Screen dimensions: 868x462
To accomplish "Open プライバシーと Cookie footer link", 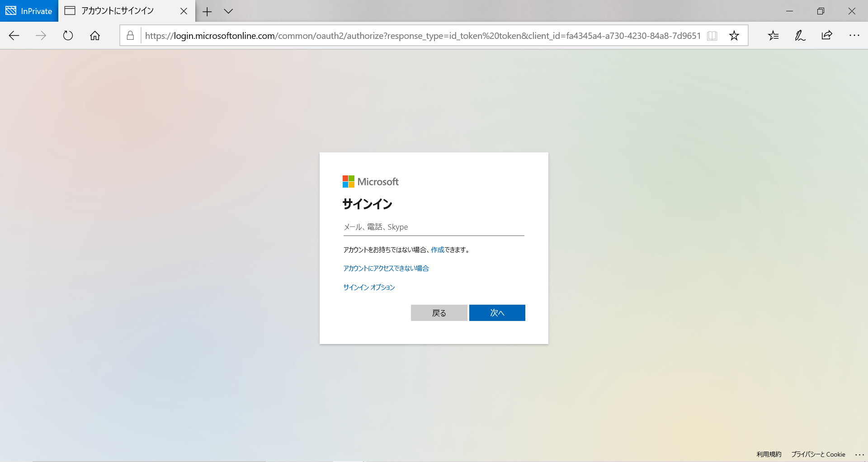I will pos(818,454).
